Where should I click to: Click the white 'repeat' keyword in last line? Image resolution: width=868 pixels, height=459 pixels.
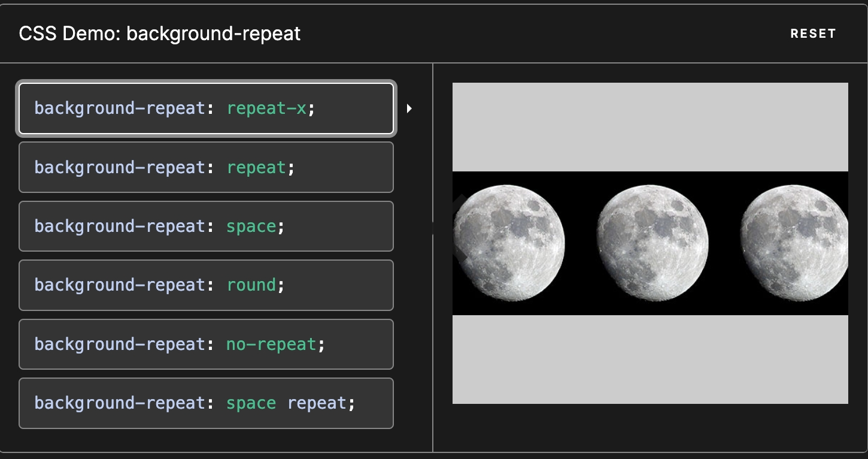click(x=317, y=403)
